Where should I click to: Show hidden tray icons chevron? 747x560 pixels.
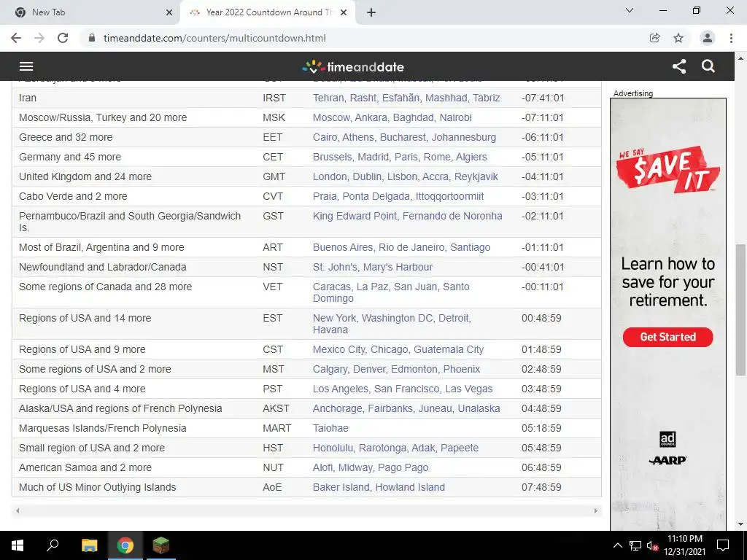[x=617, y=545]
